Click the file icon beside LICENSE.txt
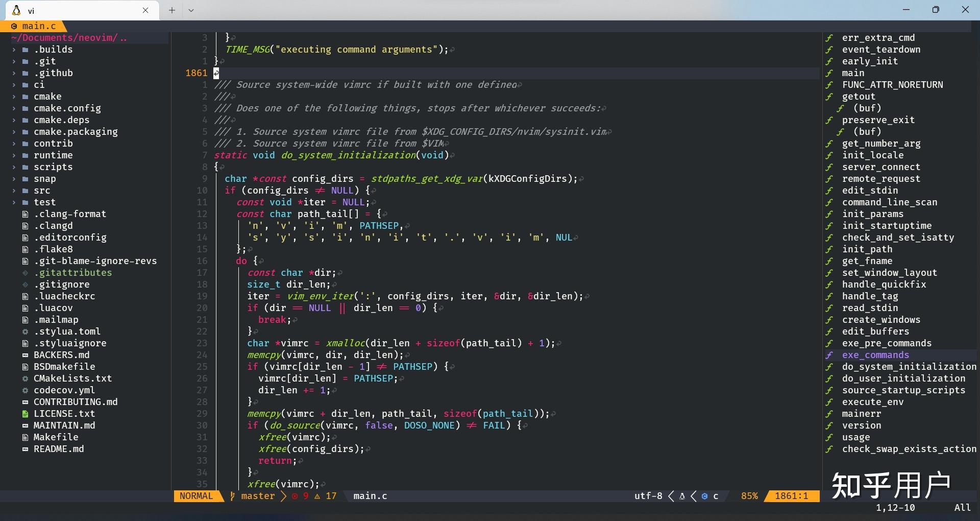 click(x=25, y=414)
